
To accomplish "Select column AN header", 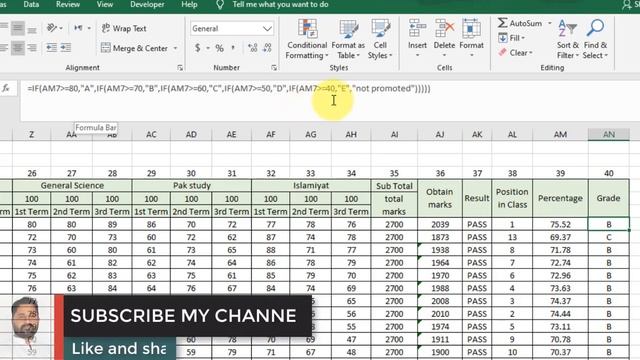I will coord(609,134).
